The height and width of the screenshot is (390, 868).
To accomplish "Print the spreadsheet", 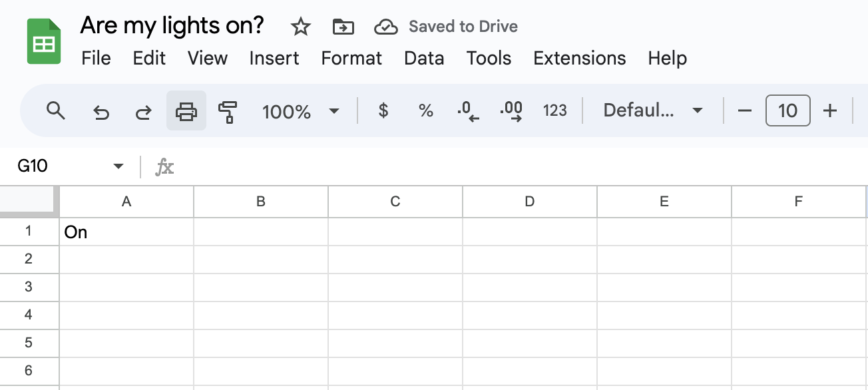I will point(186,111).
